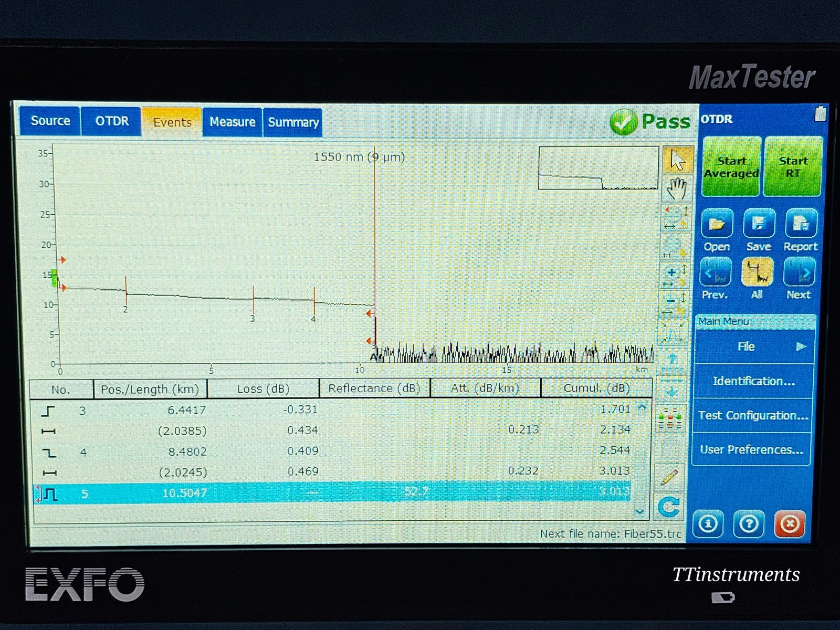Expand the File menu

click(754, 346)
